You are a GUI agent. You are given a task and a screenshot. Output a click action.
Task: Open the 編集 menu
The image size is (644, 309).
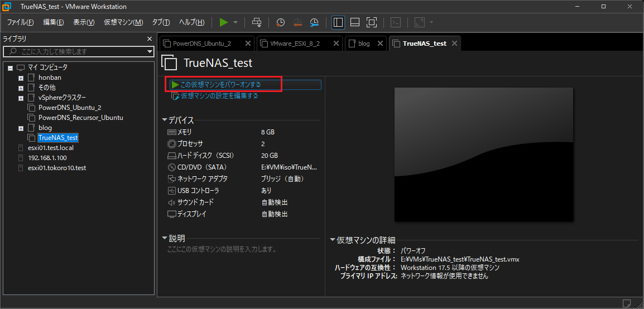pyautogui.click(x=54, y=22)
